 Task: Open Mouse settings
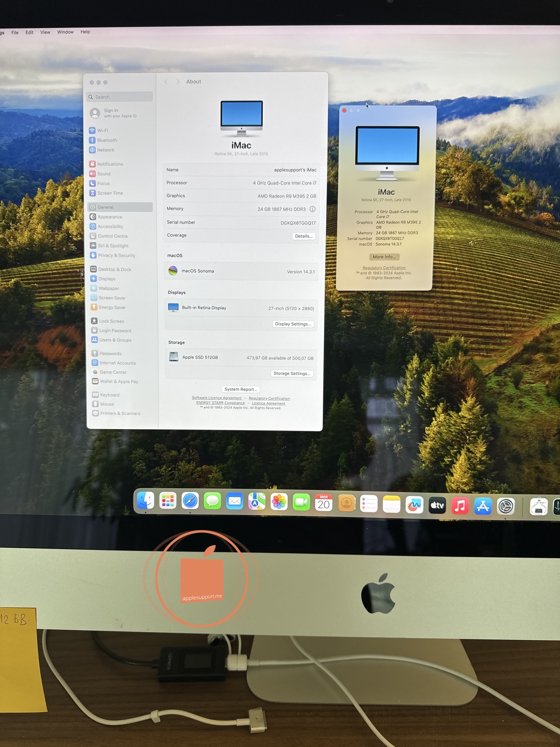pyautogui.click(x=103, y=404)
